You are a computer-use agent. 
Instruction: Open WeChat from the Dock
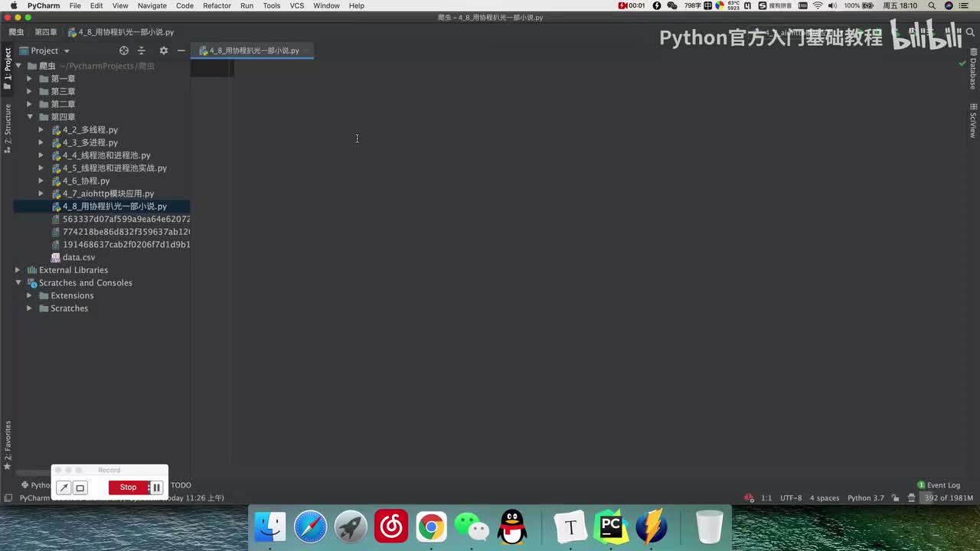tap(472, 527)
